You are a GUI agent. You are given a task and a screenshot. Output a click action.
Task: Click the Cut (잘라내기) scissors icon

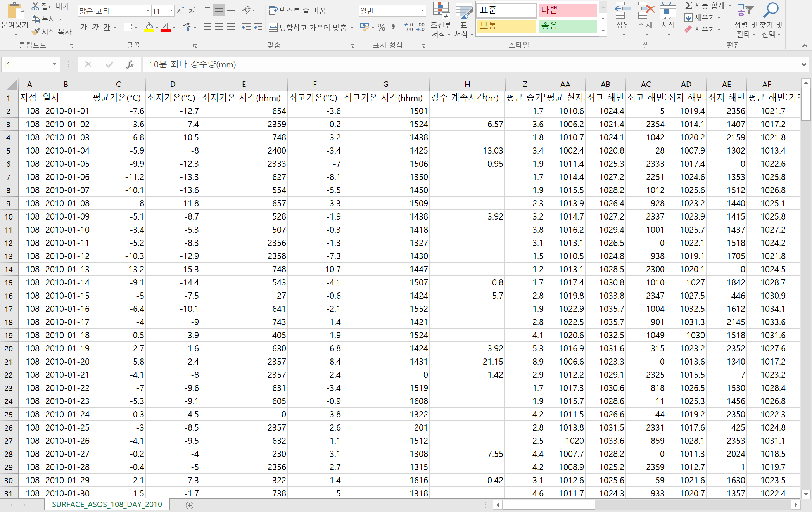pyautogui.click(x=35, y=6)
